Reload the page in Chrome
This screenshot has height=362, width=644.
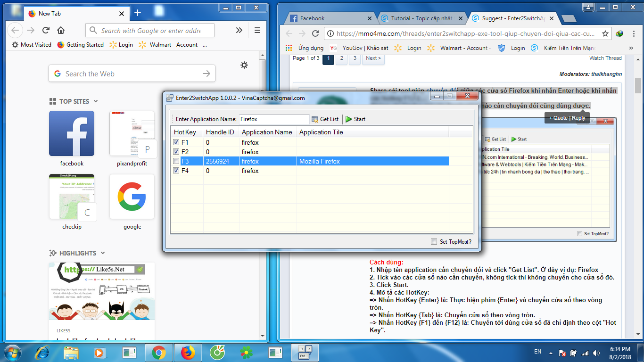316,33
